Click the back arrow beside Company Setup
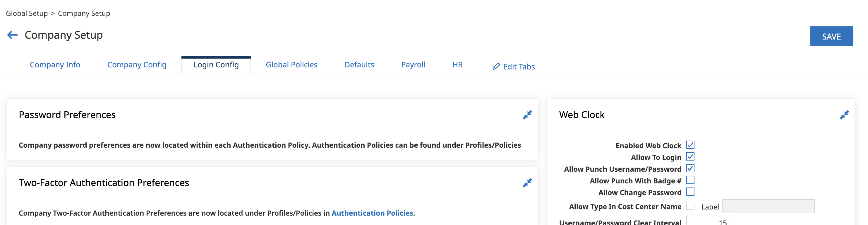Image resolution: width=868 pixels, height=225 pixels. 13,35
